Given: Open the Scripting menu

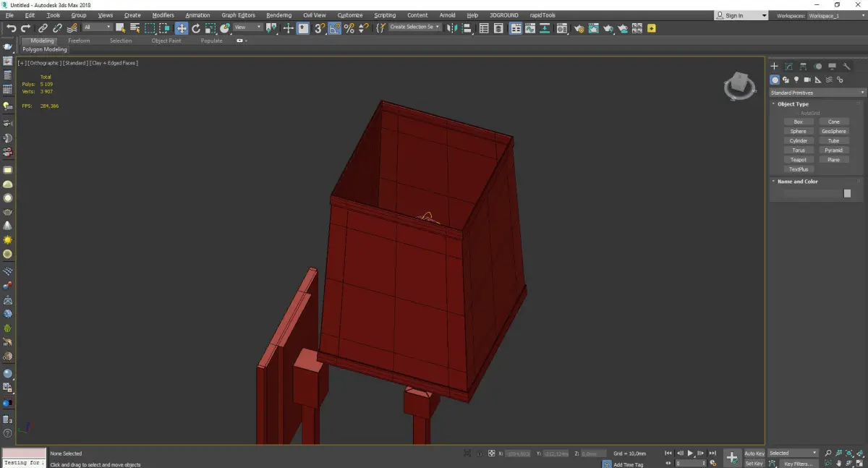Looking at the screenshot, I should point(385,15).
